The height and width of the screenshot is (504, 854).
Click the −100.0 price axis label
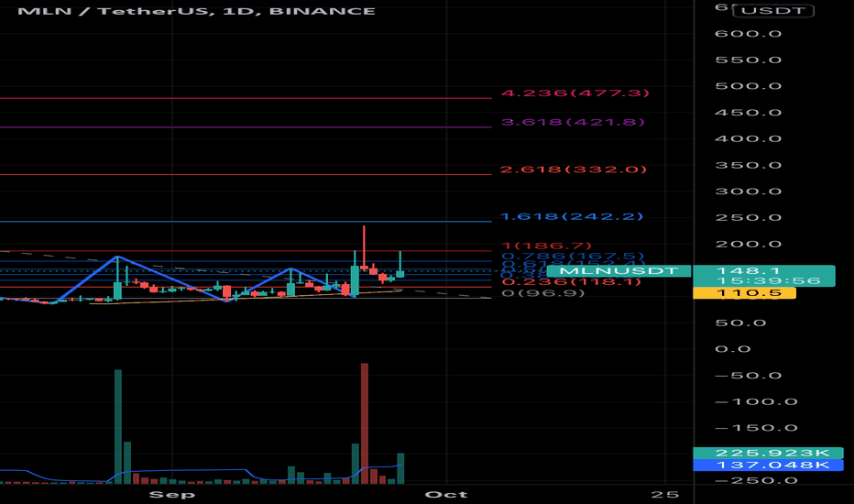click(x=756, y=402)
